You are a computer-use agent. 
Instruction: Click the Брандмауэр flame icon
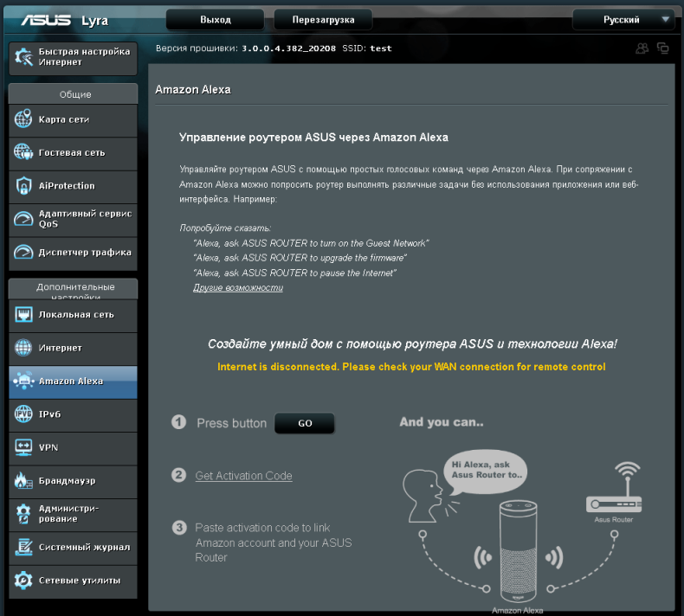tap(23, 480)
